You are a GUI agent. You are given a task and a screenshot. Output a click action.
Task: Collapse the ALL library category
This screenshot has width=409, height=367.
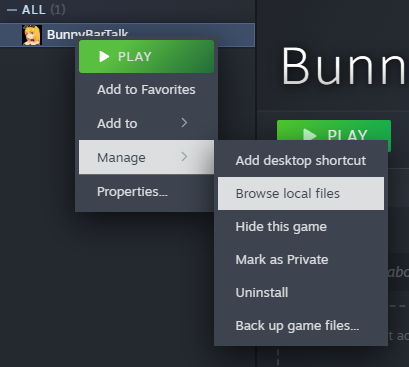click(12, 10)
